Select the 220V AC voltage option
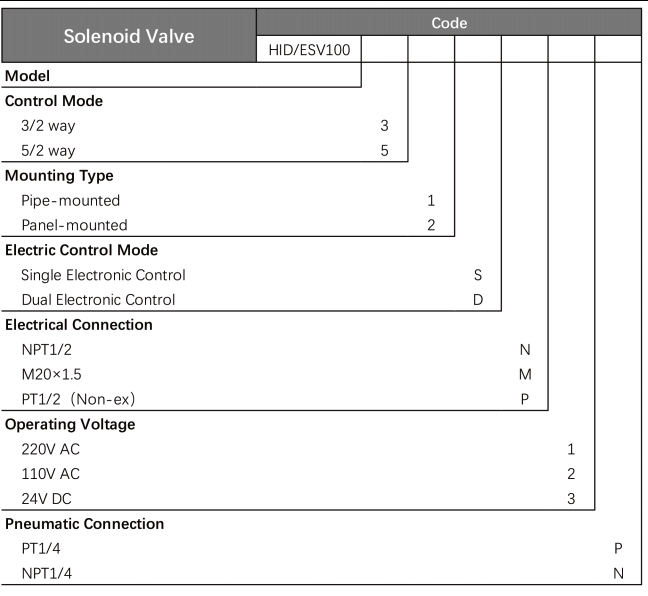 point(50,449)
